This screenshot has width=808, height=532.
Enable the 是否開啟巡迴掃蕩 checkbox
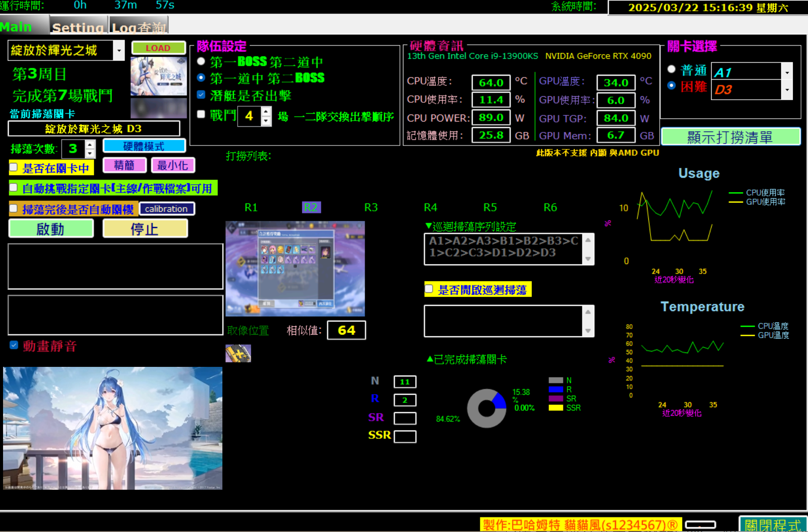click(430, 289)
